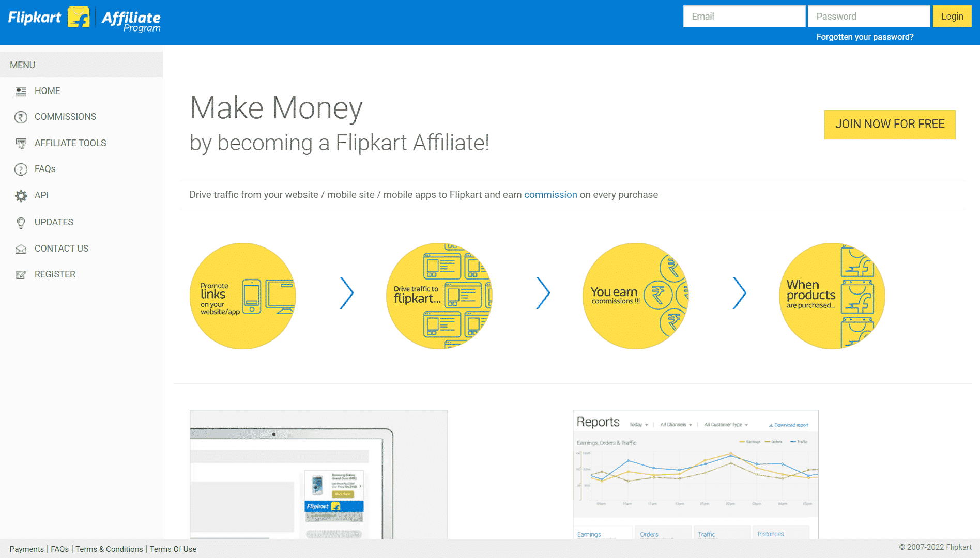Click the Flipkart logo in header

coord(49,18)
